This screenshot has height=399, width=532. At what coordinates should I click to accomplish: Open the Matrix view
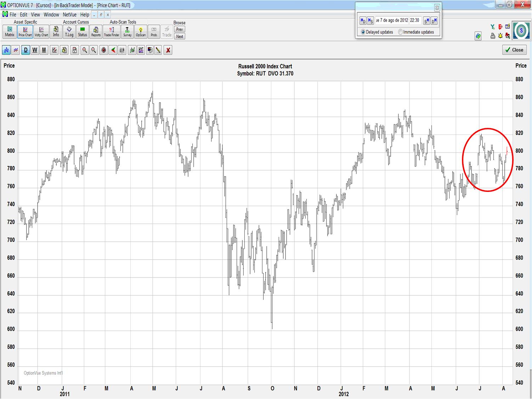(x=10, y=32)
